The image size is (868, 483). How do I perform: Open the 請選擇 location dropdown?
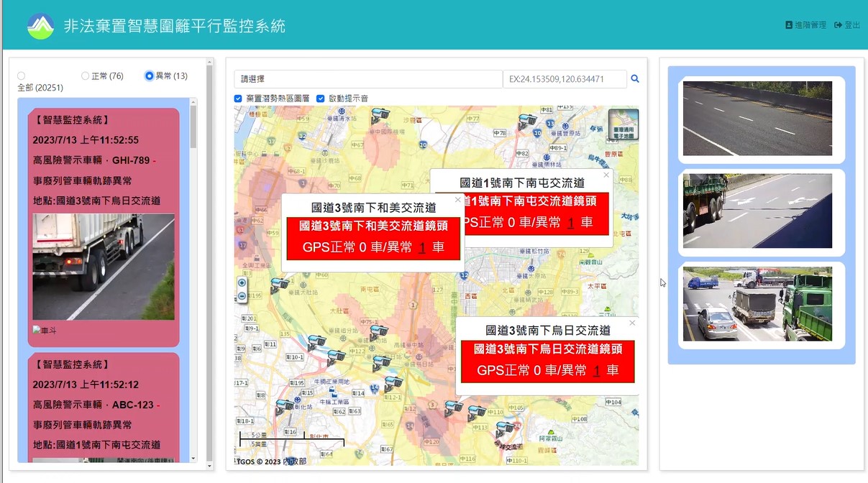[x=368, y=79]
